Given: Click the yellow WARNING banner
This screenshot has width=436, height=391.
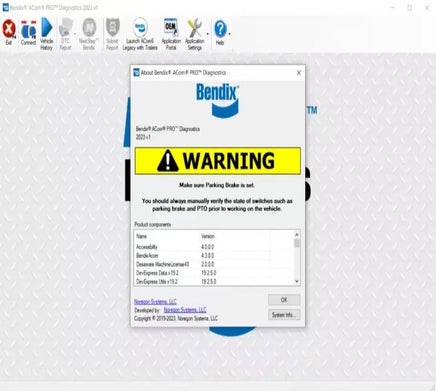Looking at the screenshot, I should (218, 161).
